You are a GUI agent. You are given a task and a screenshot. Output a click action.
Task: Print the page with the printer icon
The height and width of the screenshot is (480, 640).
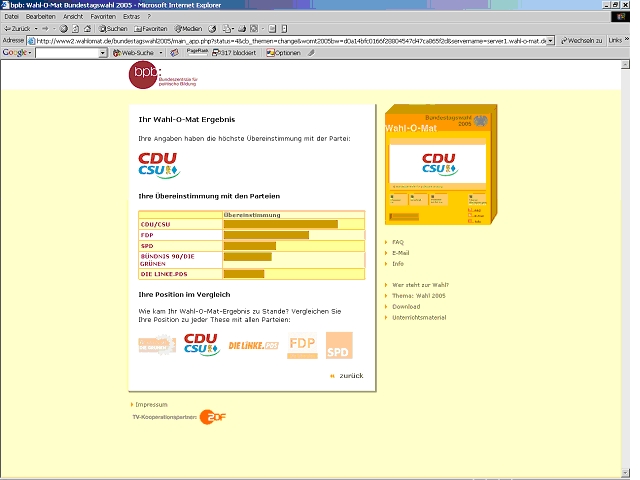(x=242, y=29)
